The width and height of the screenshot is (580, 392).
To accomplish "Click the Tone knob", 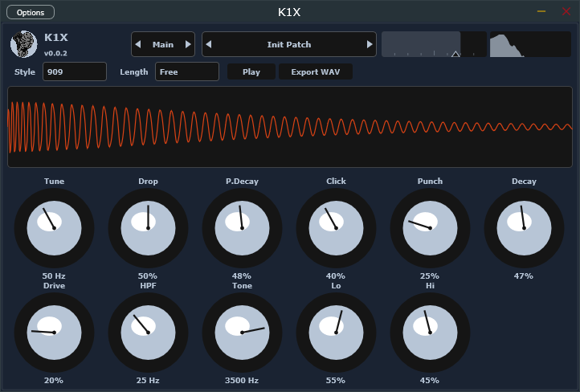I will (242, 333).
